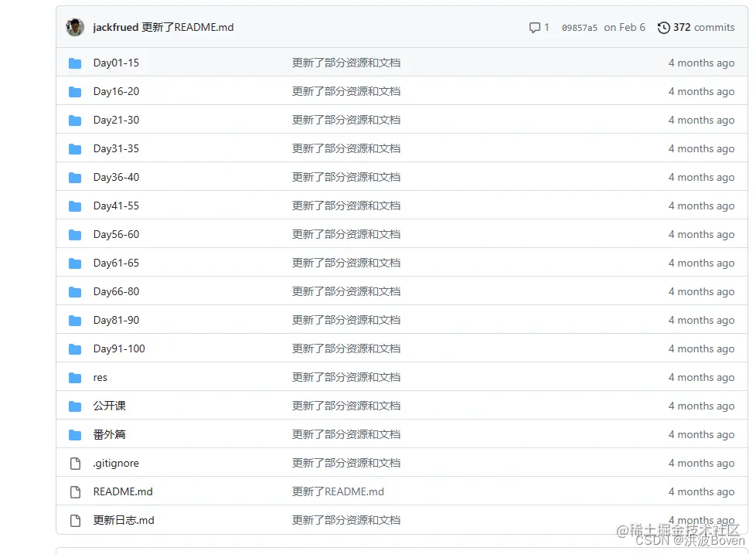Open commit message in Day66-80 row
This screenshot has width=756, height=554.
[346, 292]
